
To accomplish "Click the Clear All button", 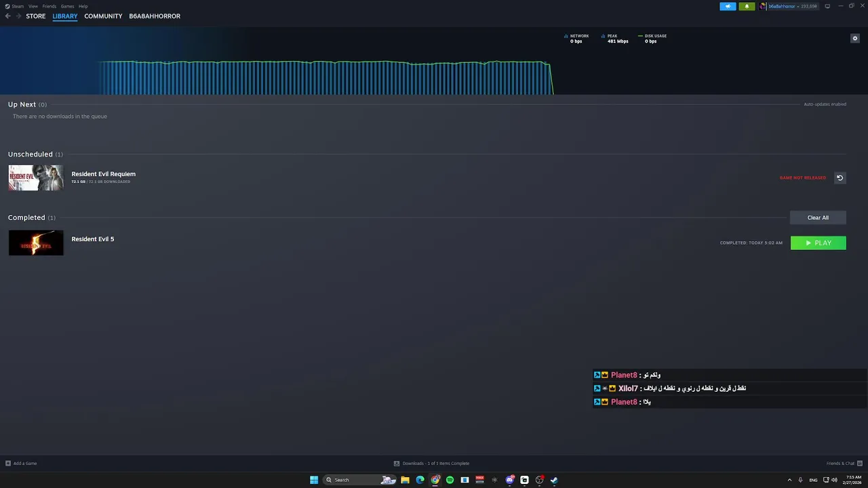I will coord(818,218).
